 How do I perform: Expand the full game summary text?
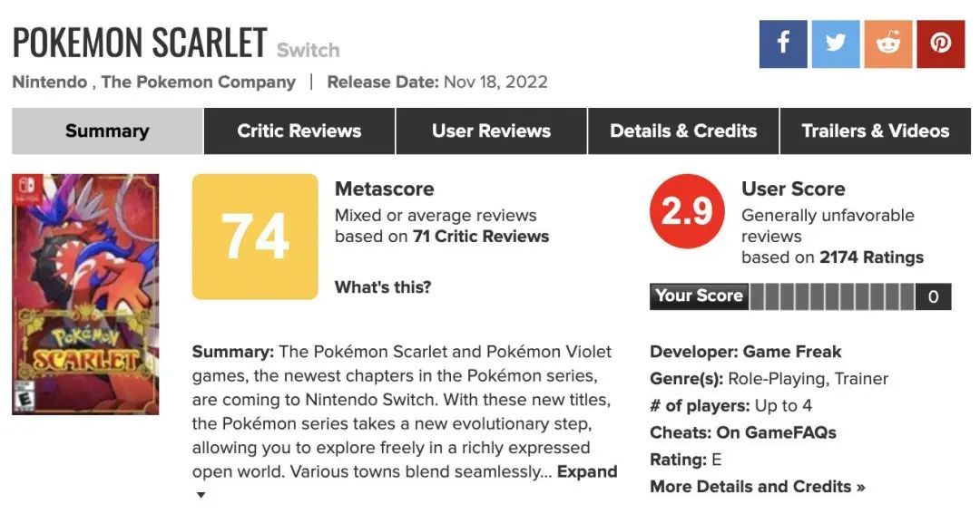pos(587,472)
